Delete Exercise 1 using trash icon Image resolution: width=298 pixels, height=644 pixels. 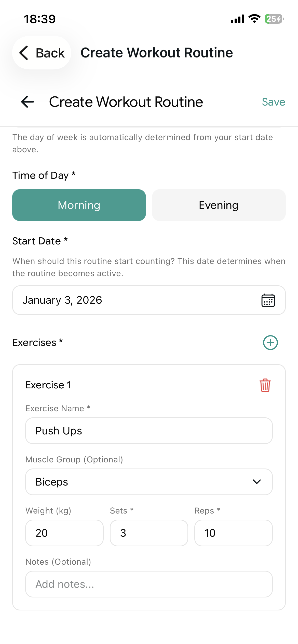pos(265,385)
